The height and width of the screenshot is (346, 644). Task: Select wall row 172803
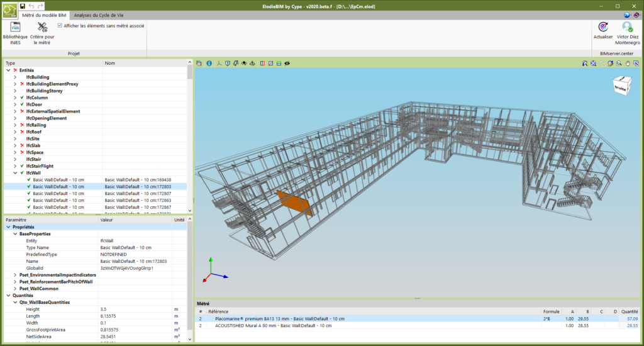coord(96,187)
